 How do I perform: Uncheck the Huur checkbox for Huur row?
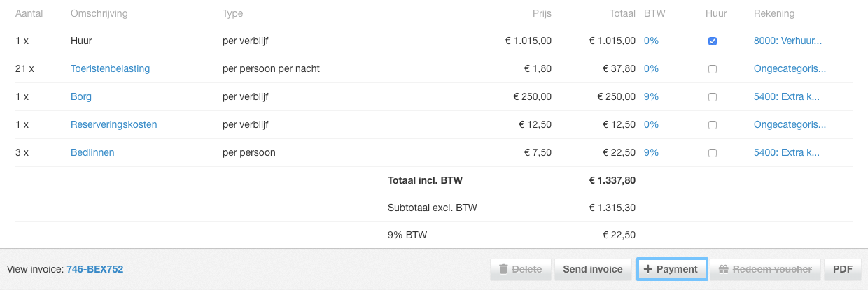coord(713,41)
